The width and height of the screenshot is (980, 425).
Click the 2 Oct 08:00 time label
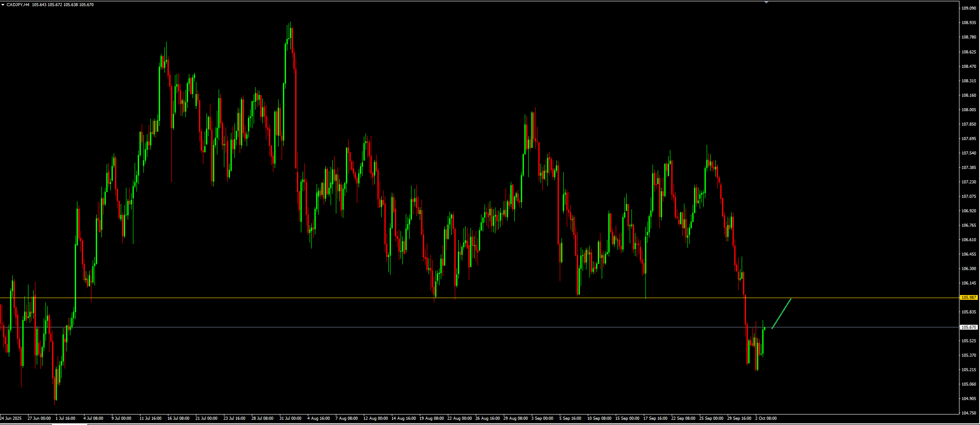click(766, 418)
